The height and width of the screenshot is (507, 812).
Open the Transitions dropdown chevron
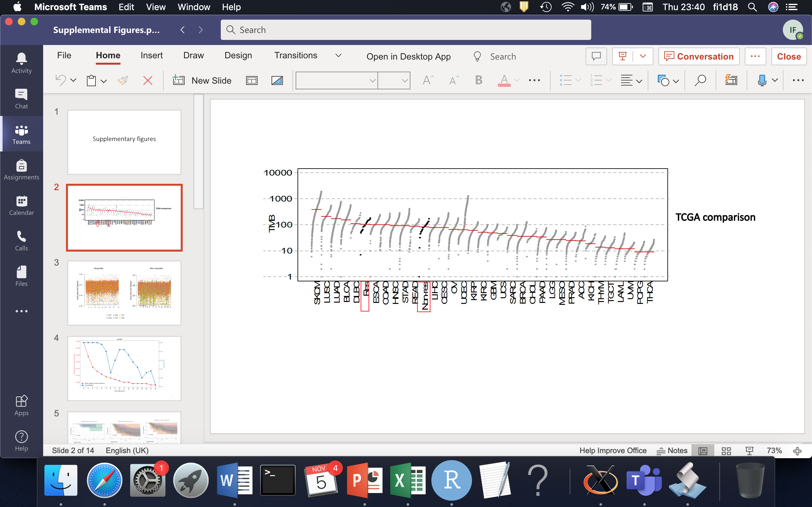coord(338,56)
